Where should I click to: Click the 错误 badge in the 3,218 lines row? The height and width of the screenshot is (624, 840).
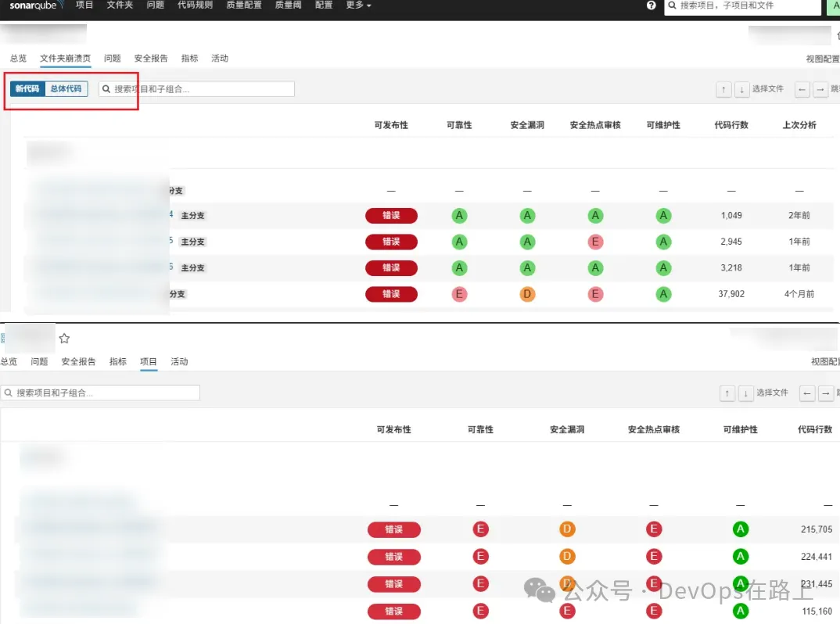391,267
